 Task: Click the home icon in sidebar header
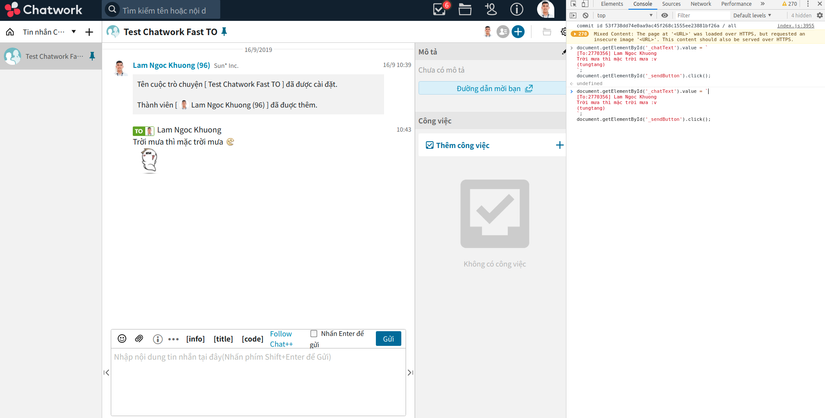pyautogui.click(x=9, y=32)
